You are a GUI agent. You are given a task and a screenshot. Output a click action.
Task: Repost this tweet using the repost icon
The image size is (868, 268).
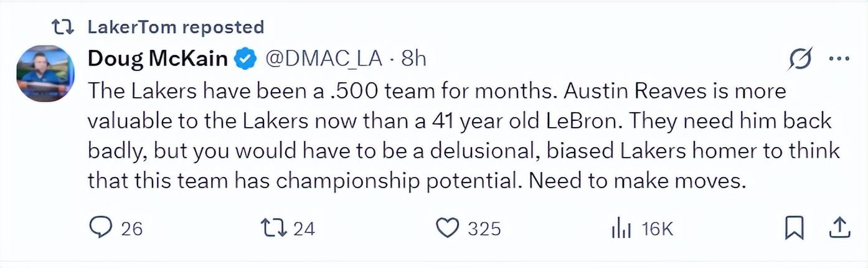pos(274,228)
